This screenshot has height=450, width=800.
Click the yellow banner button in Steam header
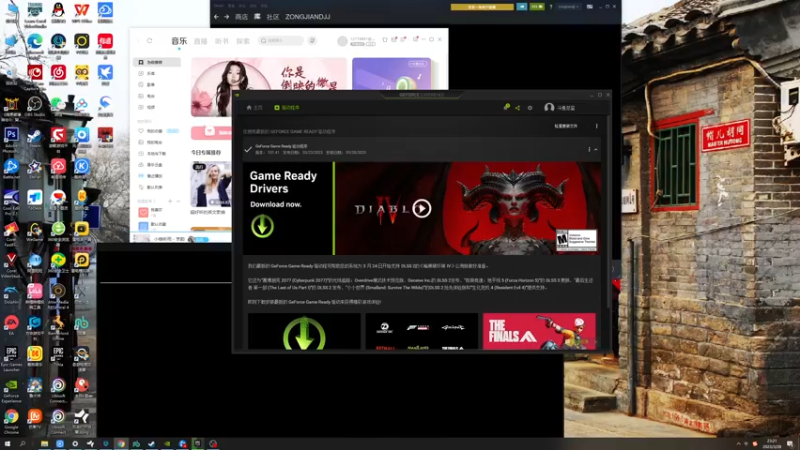pos(482,7)
